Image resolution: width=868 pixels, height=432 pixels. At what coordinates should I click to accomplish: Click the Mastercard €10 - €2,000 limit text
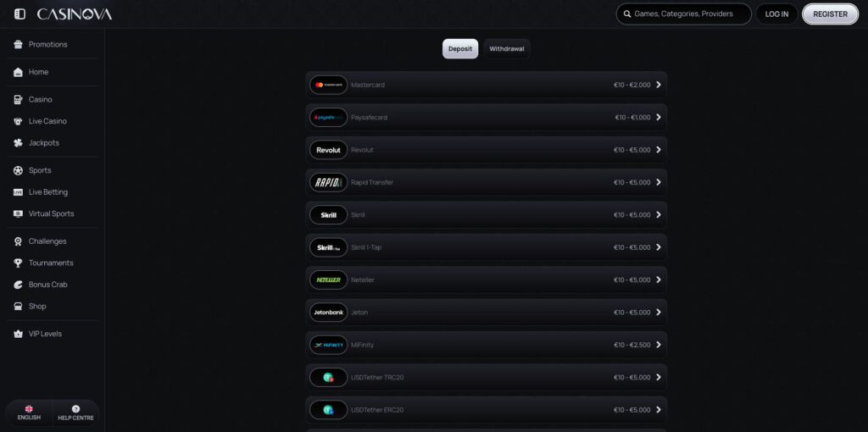pos(632,85)
